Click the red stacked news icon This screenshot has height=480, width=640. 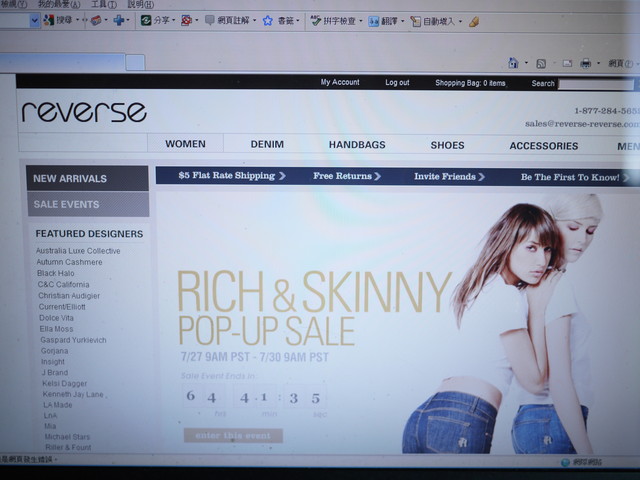tap(96, 20)
